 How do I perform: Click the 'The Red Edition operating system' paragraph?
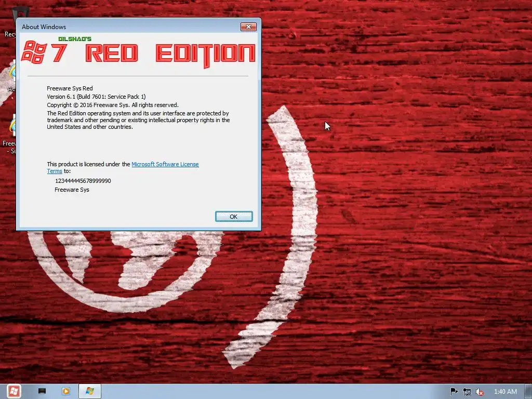(x=138, y=120)
